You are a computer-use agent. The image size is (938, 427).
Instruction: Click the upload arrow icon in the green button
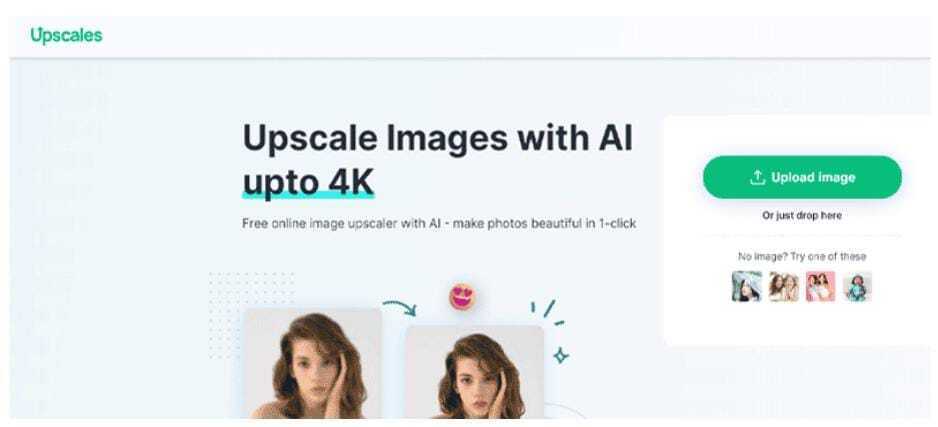tap(757, 178)
